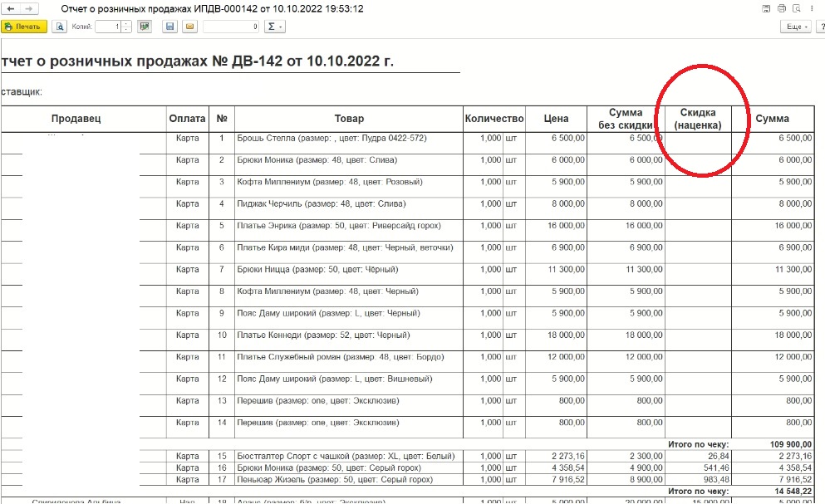Click the top-right preview icon
This screenshot has height=504, width=825.
pos(796,8)
